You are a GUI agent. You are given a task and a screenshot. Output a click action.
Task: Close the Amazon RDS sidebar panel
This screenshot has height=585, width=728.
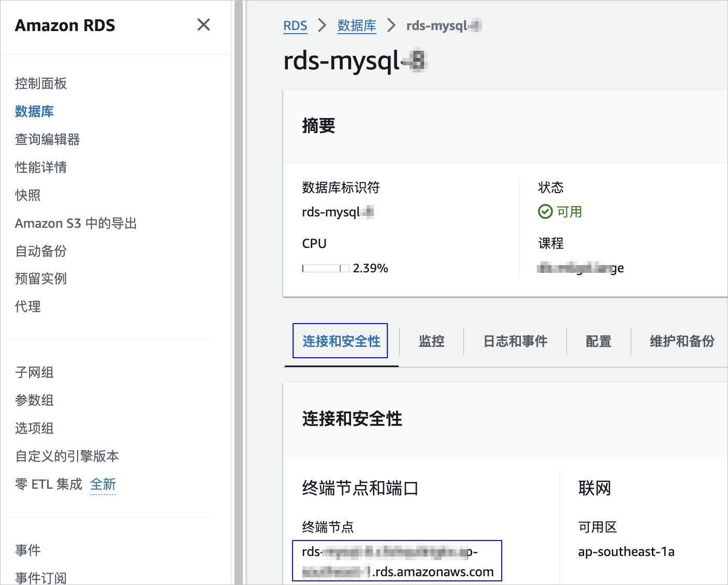pyautogui.click(x=203, y=24)
